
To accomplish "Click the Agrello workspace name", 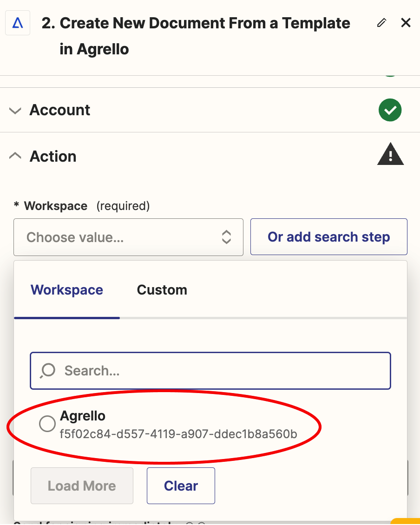I will tap(82, 415).
